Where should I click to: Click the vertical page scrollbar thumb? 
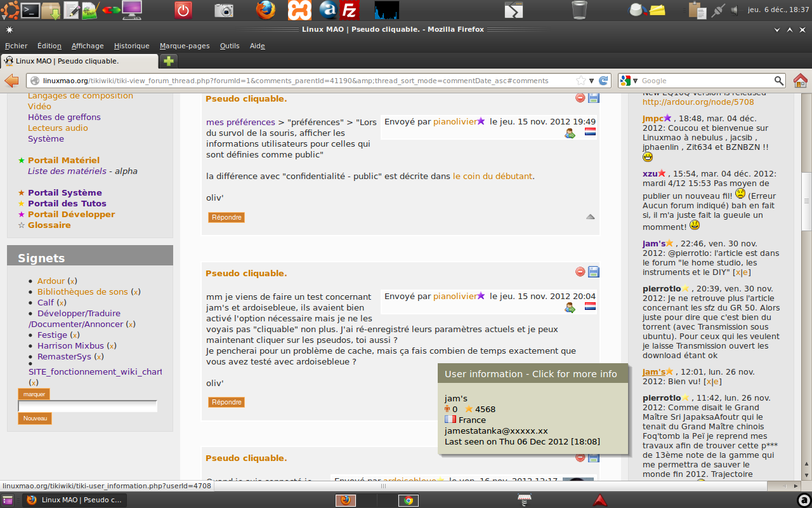coord(806,201)
